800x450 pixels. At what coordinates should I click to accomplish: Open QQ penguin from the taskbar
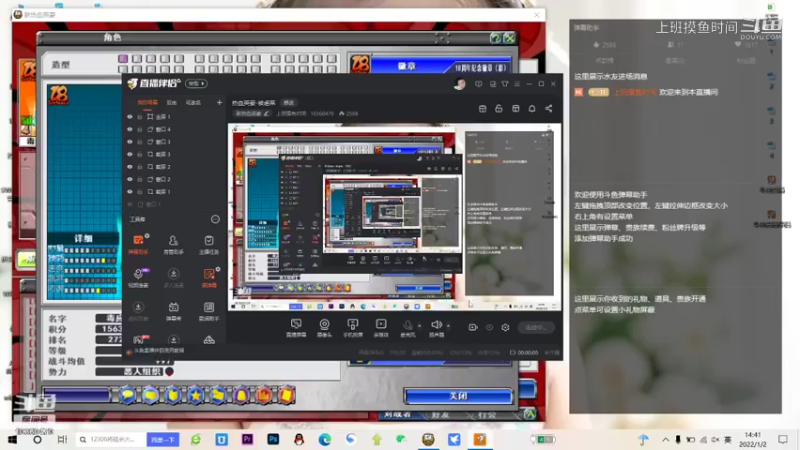(299, 439)
